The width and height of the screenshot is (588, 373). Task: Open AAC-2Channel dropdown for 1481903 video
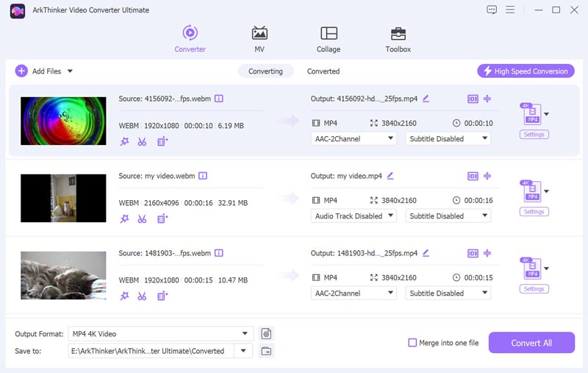coord(354,293)
